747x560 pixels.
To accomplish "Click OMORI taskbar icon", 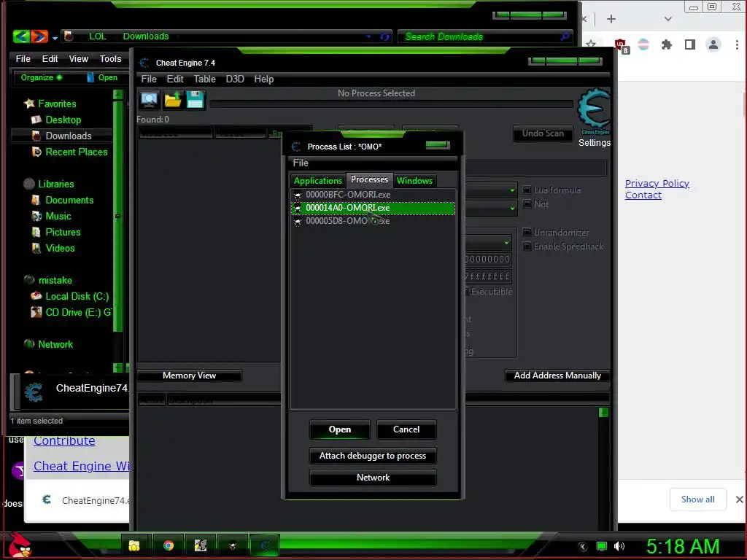I will [x=233, y=545].
